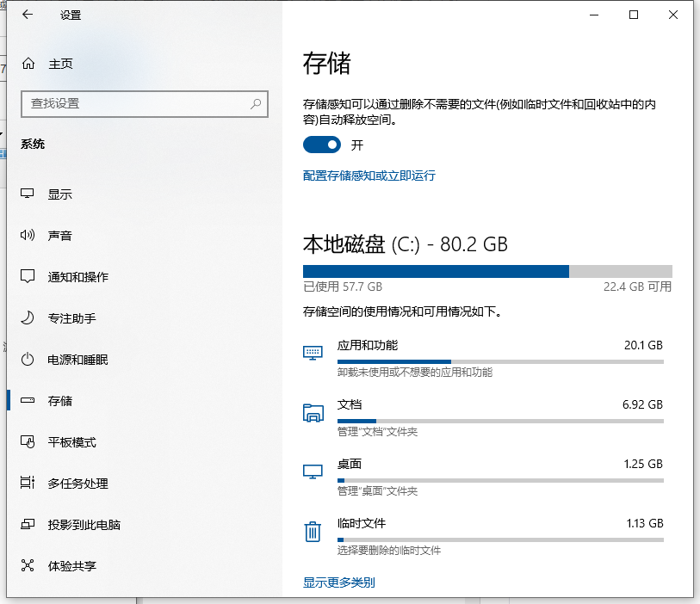This screenshot has height=604, width=700.
Task: Click 配置存储感知或立即运行 link
Action: (369, 176)
